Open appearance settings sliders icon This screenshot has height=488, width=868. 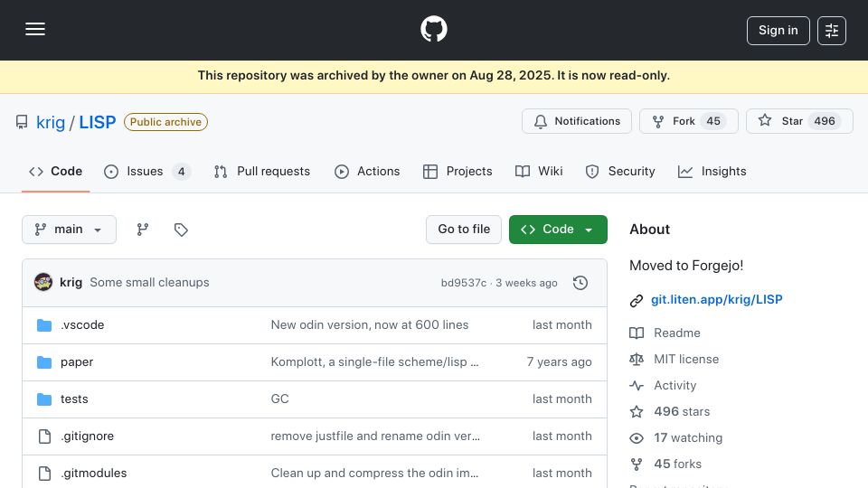pyautogui.click(x=832, y=31)
